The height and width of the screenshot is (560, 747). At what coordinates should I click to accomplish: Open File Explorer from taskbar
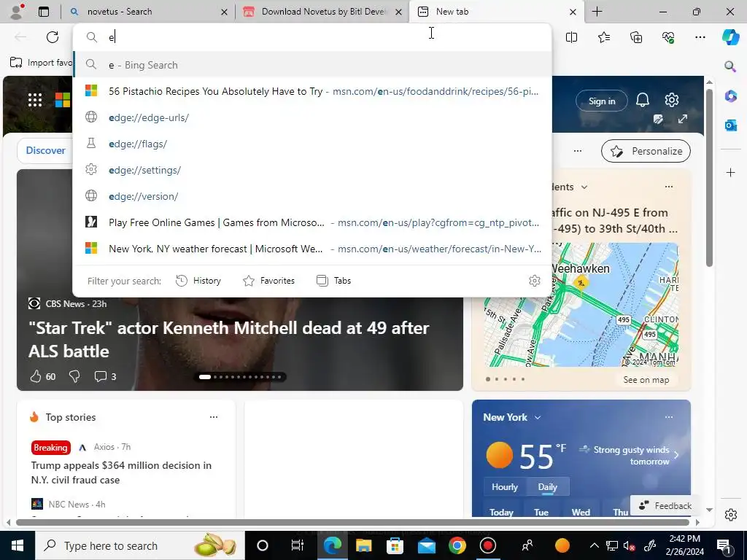363,545
